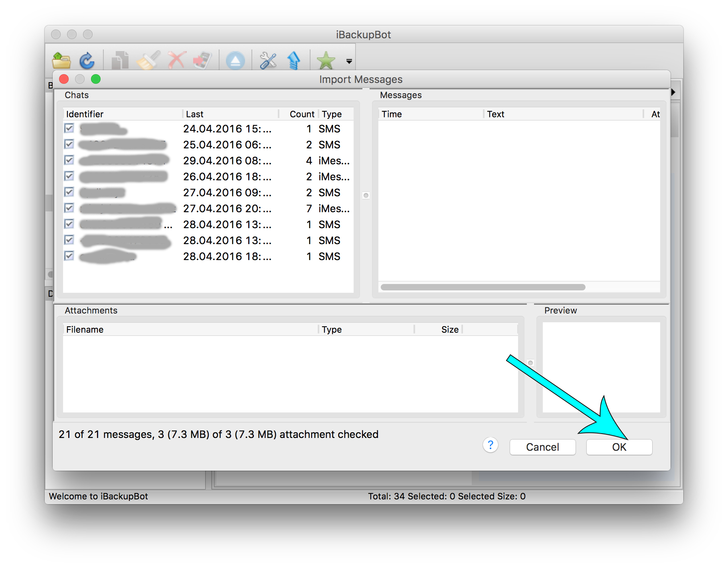Deselect the chat dated 27.04.2016 20
The height and width of the screenshot is (568, 728).
69,208
